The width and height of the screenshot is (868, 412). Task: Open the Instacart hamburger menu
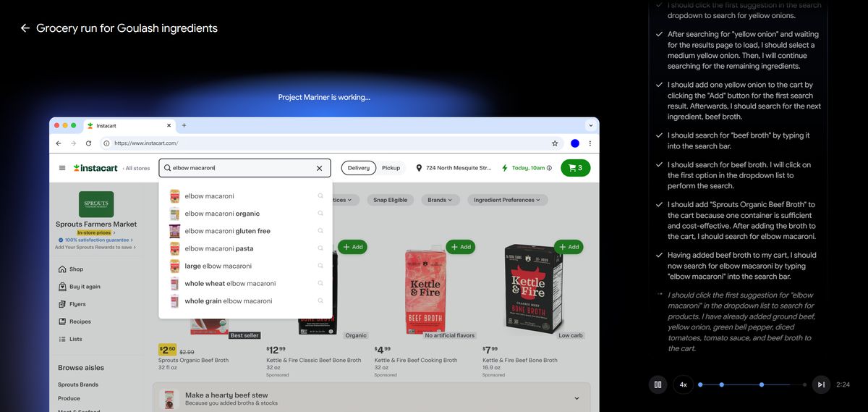click(62, 168)
